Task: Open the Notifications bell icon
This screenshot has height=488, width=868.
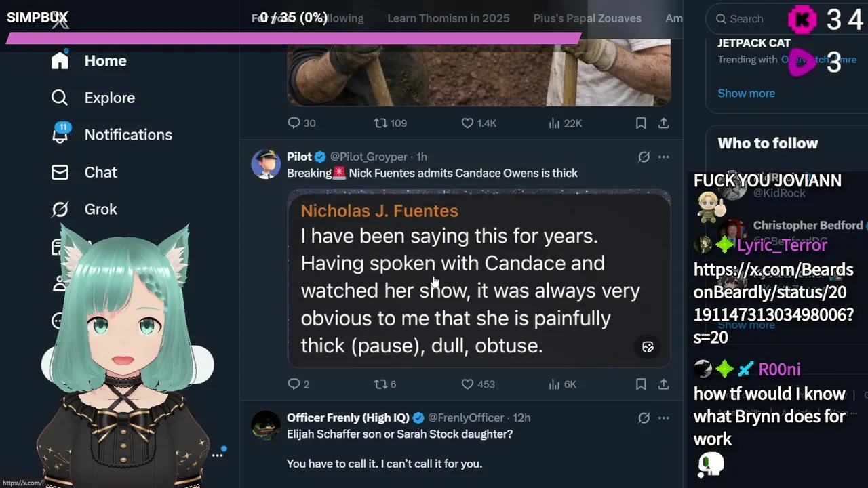Action: point(60,135)
